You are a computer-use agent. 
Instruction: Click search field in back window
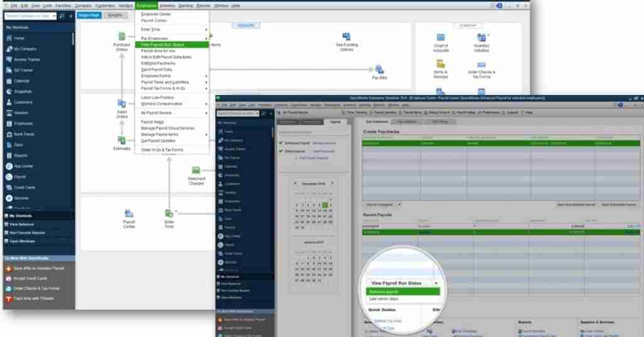point(28,16)
